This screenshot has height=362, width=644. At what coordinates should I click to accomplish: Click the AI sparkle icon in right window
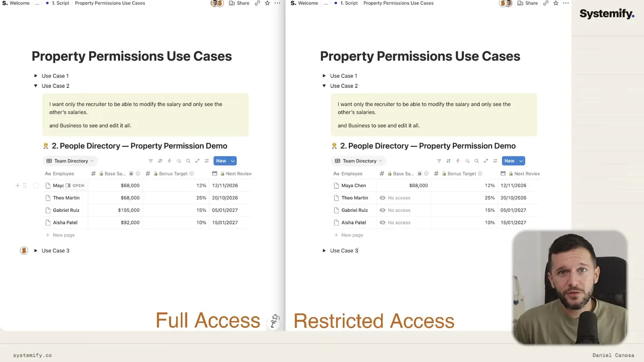[x=467, y=161]
